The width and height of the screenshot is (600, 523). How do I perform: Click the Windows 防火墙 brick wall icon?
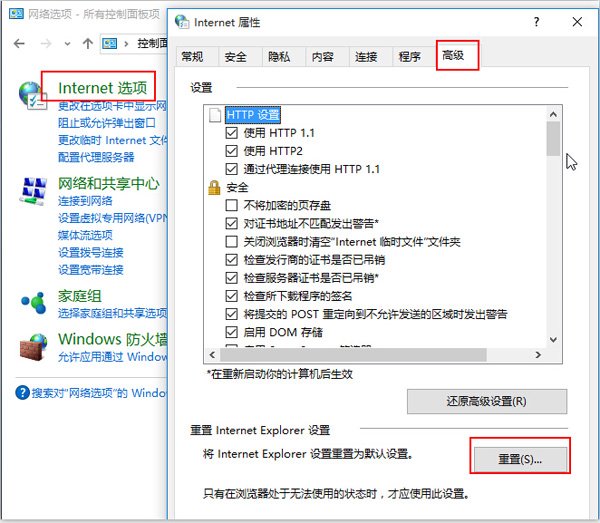coord(34,347)
